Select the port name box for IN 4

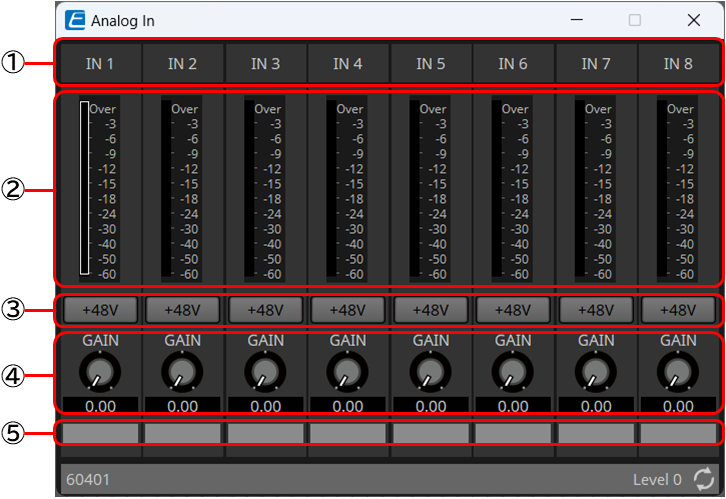coord(348,433)
